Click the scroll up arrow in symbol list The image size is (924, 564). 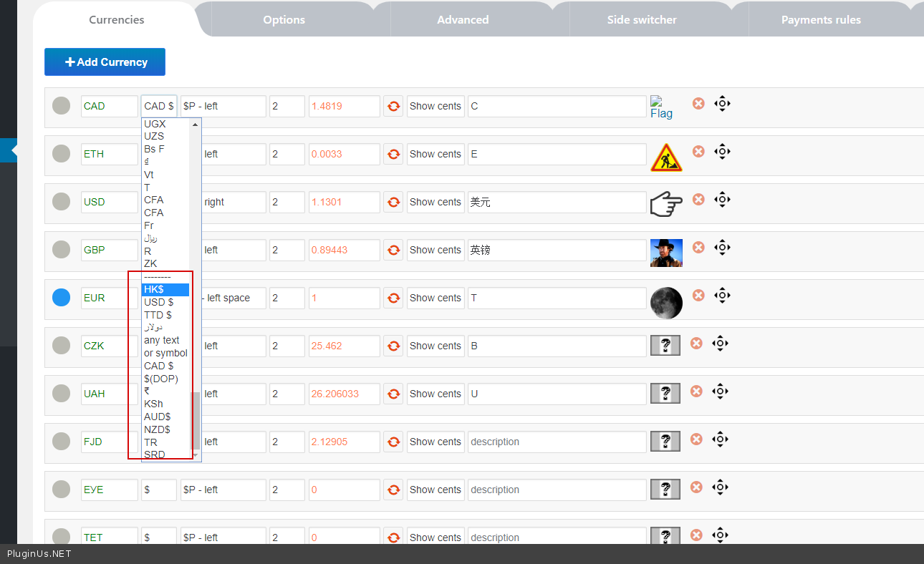click(x=195, y=125)
